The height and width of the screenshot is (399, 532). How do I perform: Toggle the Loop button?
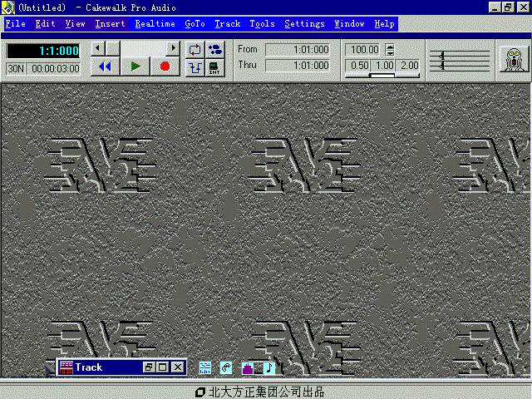click(195, 50)
